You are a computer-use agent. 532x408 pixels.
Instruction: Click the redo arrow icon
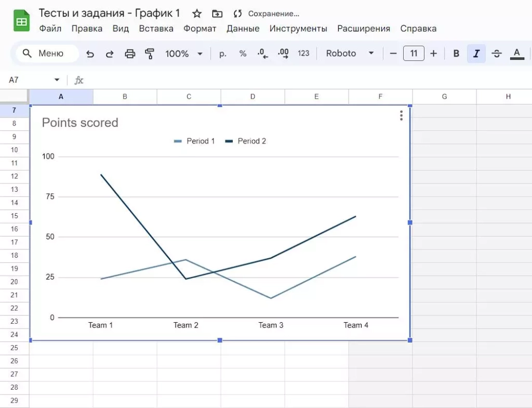[x=110, y=54]
